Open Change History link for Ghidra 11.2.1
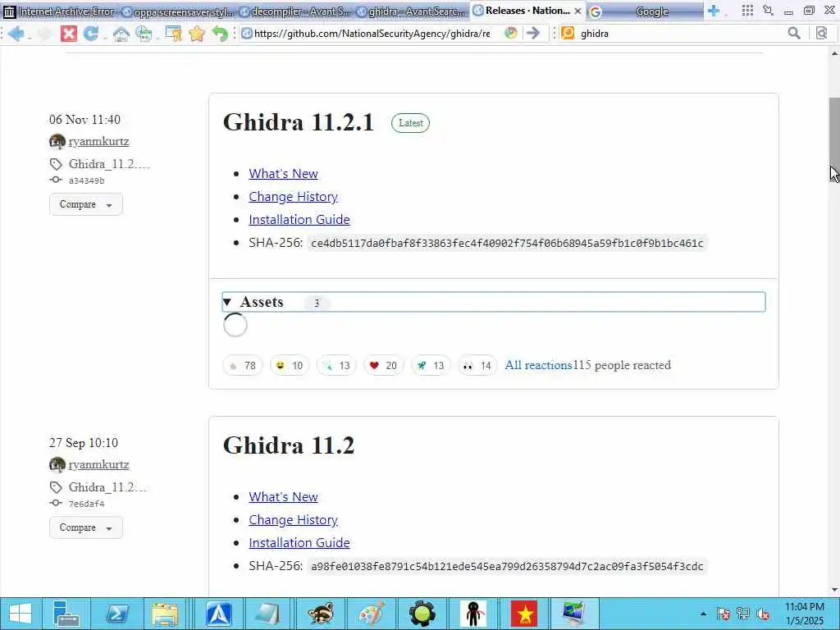The height and width of the screenshot is (630, 840). [x=293, y=197]
